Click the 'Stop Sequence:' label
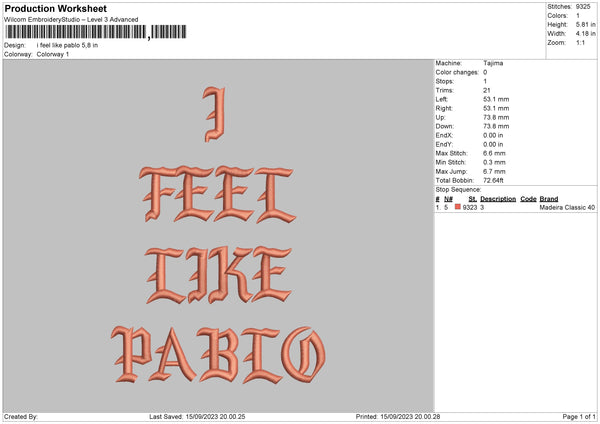600x424 pixels. pyautogui.click(x=458, y=190)
